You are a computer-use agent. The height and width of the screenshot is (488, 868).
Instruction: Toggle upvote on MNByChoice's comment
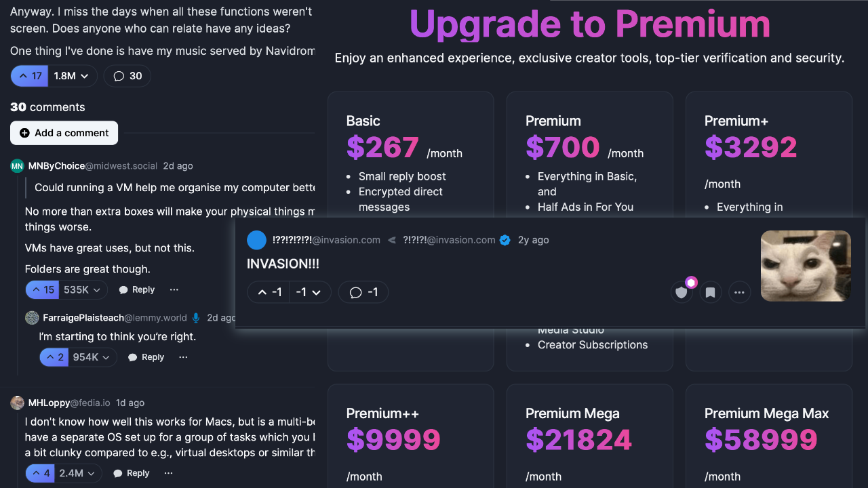pos(42,290)
